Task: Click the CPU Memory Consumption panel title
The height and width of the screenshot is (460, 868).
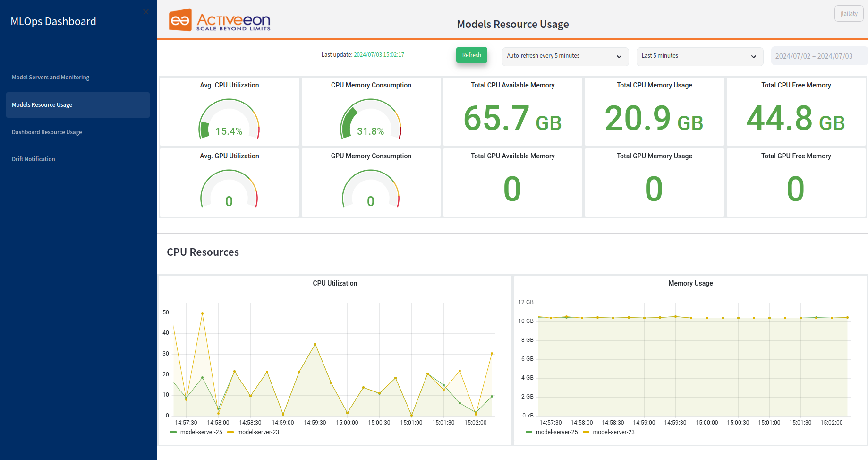Action: point(371,85)
